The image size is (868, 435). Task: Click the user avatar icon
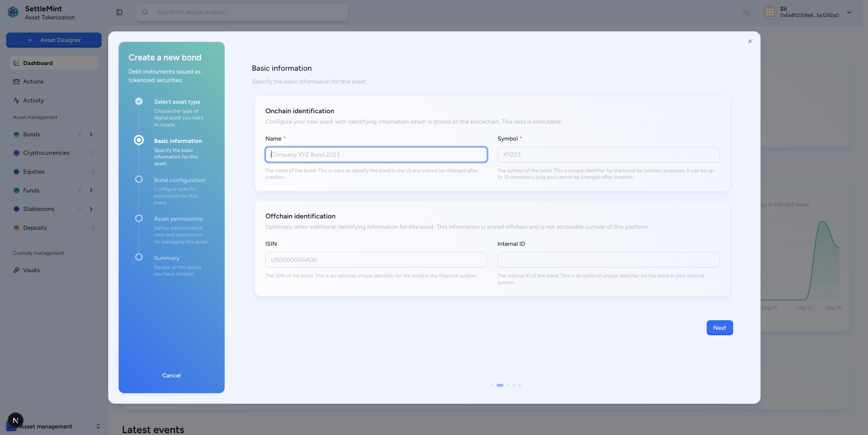point(770,12)
